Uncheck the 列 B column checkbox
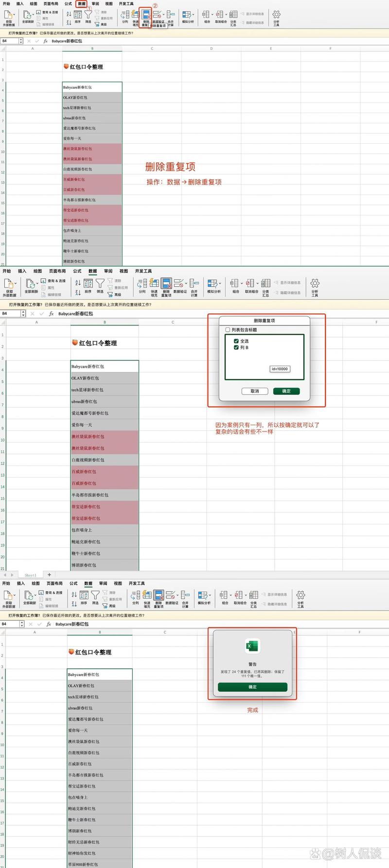 pos(236,348)
